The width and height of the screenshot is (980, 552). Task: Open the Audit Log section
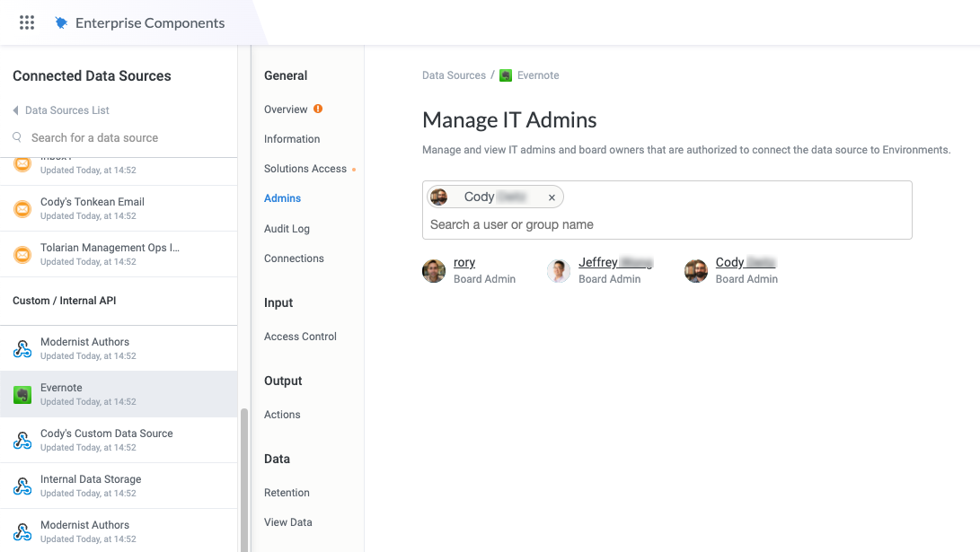pyautogui.click(x=287, y=228)
